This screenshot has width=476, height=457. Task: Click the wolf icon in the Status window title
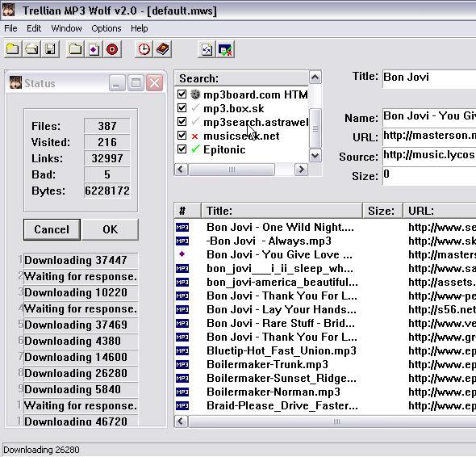(15, 83)
